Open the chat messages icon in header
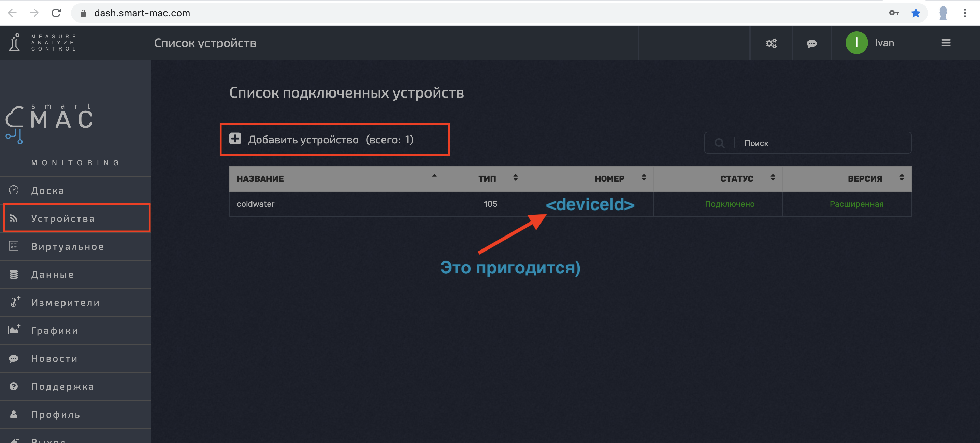The image size is (980, 443). click(811, 43)
